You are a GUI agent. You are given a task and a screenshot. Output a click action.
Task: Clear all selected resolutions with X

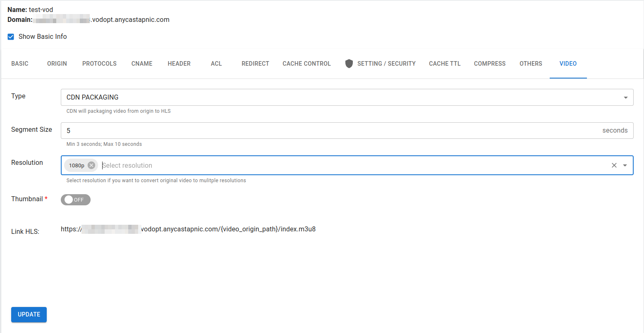[614, 165]
